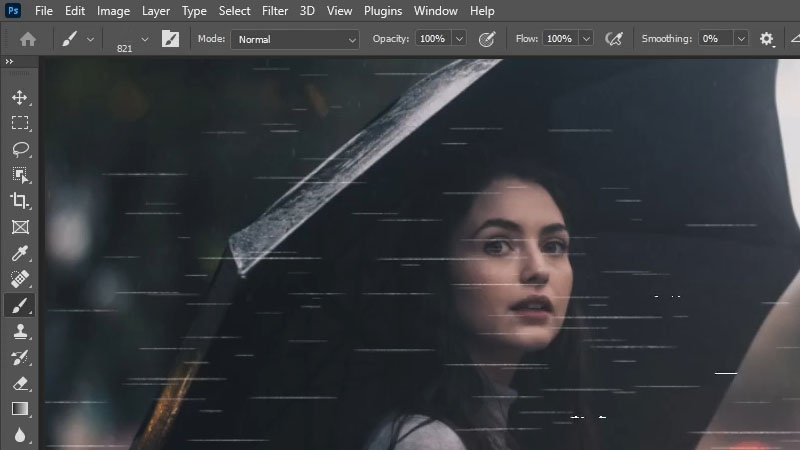Image resolution: width=800 pixels, height=450 pixels.
Task: Open the Window menu
Action: pos(436,11)
